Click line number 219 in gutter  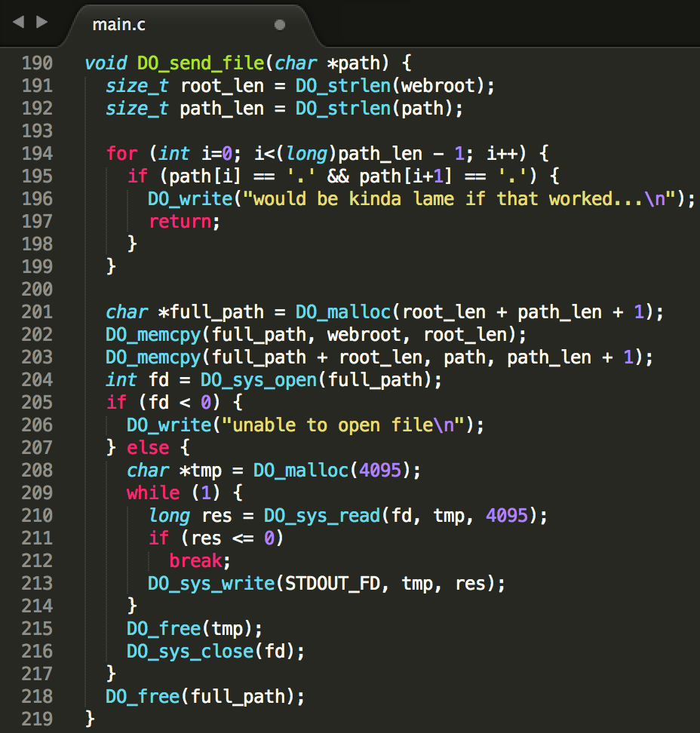(38, 719)
